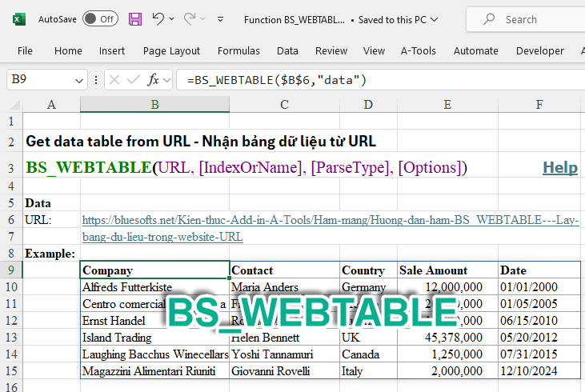Expand the Name Box dropdown arrow

79,80
